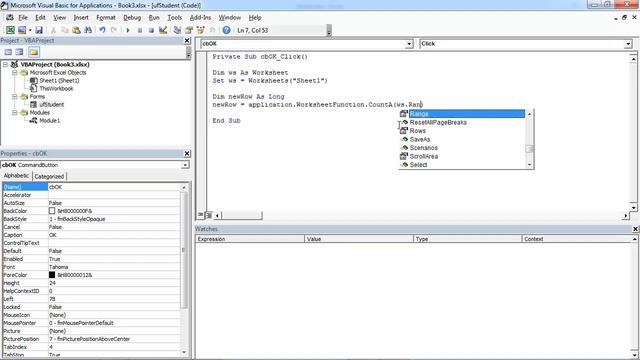Choose Range in the autocomplete list

462,114
